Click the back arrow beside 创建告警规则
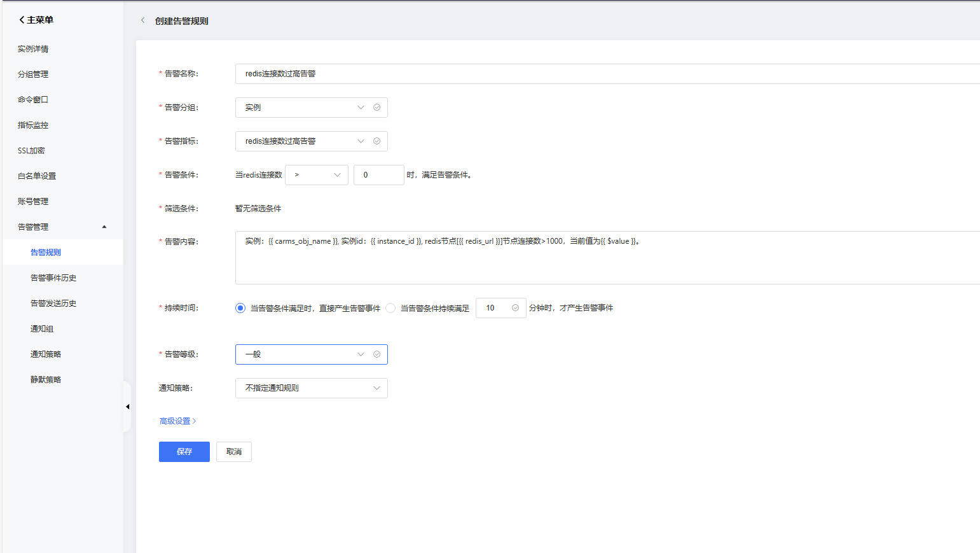This screenshot has width=980, height=553. pyautogui.click(x=142, y=20)
